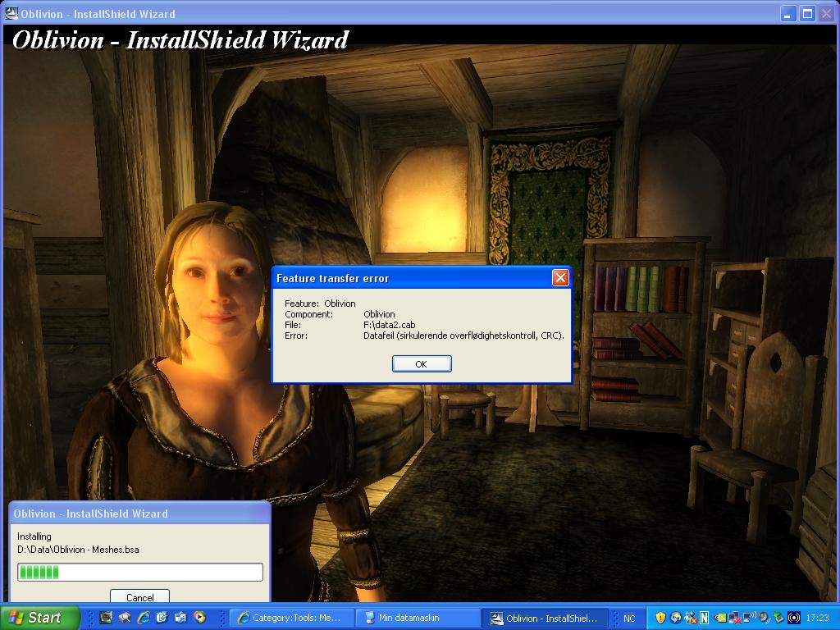
Task: Click the F:\data2.cab file text
Action: click(x=390, y=325)
